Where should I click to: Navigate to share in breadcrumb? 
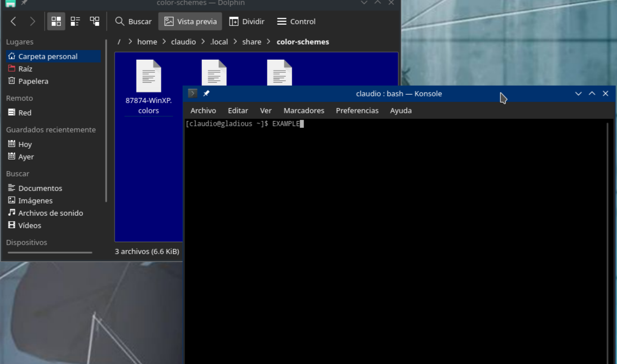click(x=252, y=42)
